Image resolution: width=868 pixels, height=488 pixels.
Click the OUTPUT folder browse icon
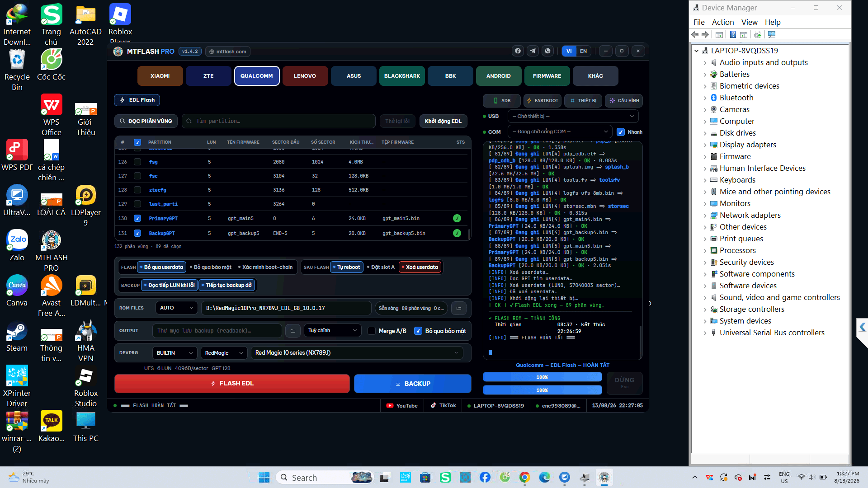293,331
